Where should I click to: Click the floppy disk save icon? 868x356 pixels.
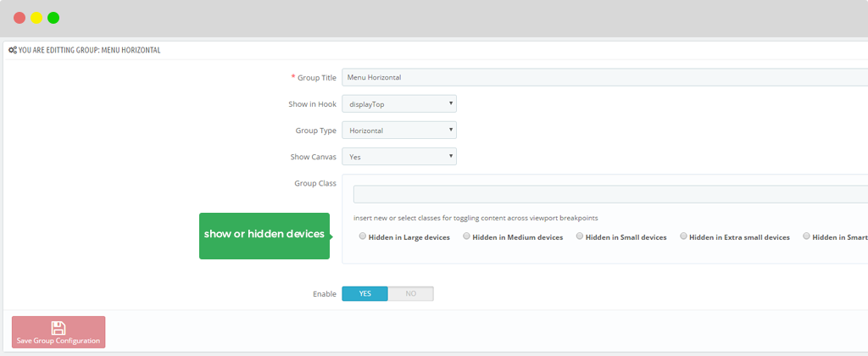point(58,327)
